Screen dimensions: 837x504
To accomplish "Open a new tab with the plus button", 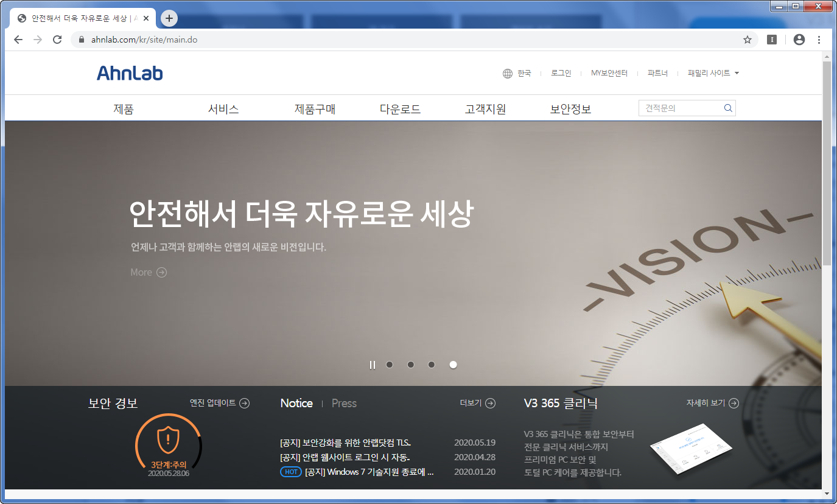I will point(169,18).
